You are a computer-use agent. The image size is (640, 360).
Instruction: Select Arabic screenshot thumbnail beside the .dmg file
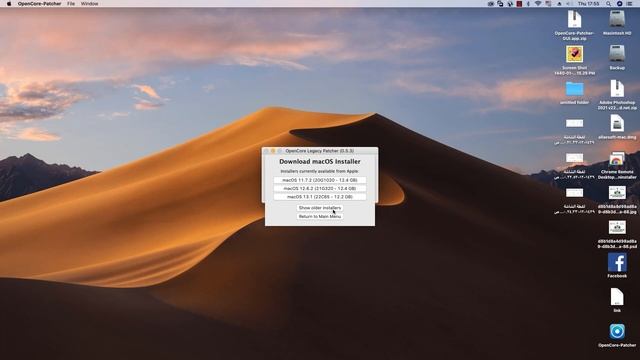[574, 123]
